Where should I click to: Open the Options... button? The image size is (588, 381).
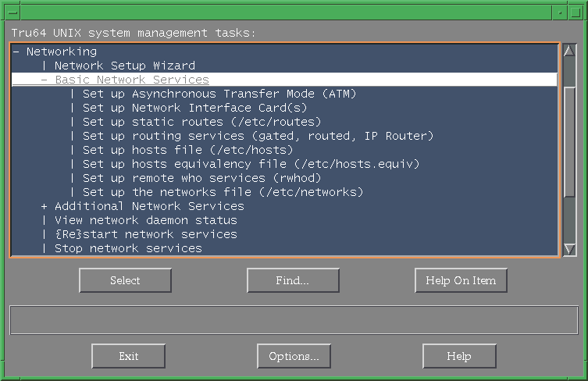(x=294, y=356)
